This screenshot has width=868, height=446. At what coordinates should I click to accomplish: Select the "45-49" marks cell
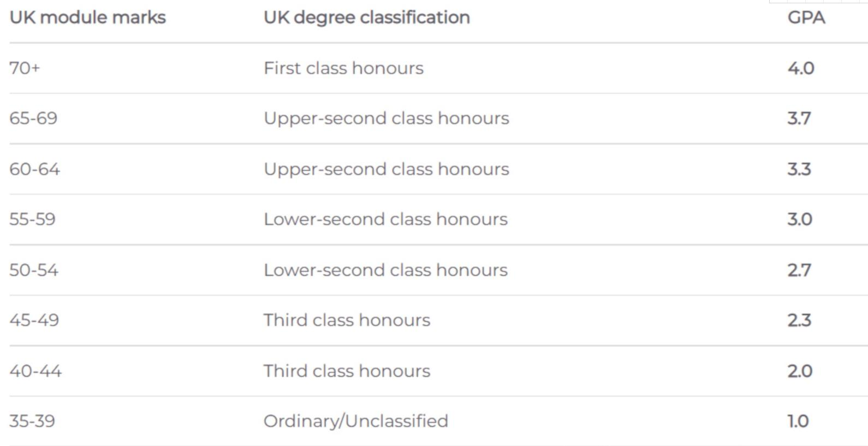click(34, 320)
